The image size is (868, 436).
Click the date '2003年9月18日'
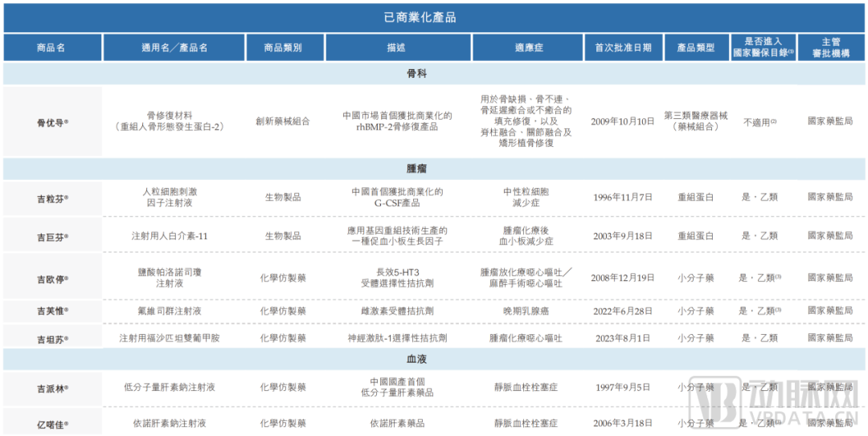point(623,236)
